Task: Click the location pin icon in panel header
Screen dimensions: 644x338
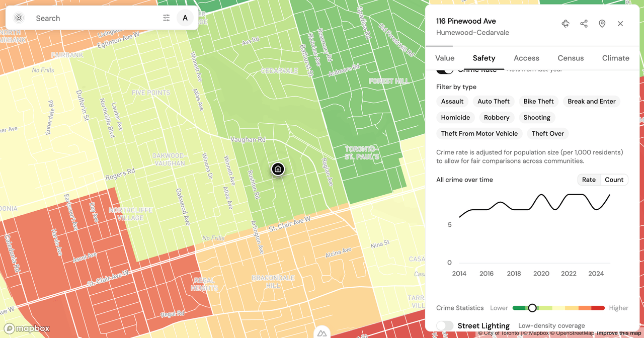Action: point(602,24)
